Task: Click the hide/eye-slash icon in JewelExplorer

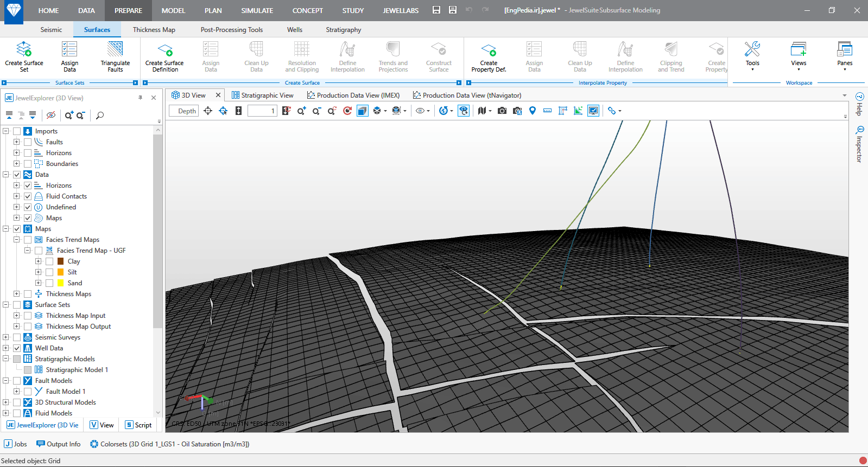Action: click(51, 115)
